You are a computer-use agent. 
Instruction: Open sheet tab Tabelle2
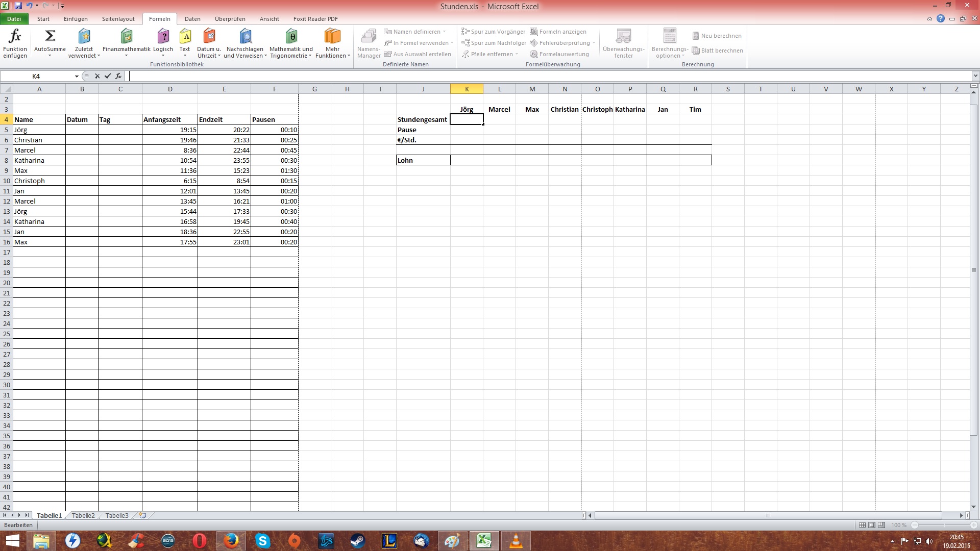point(83,515)
